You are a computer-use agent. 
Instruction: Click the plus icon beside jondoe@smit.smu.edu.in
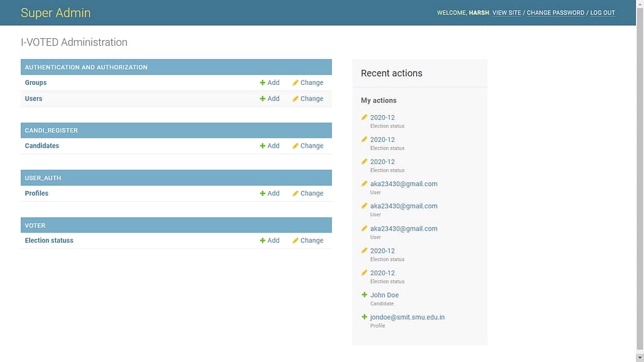tap(365, 317)
